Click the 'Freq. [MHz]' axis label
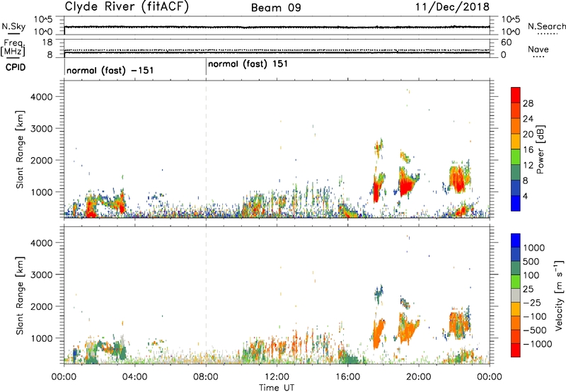566x392 pixels. (13, 48)
